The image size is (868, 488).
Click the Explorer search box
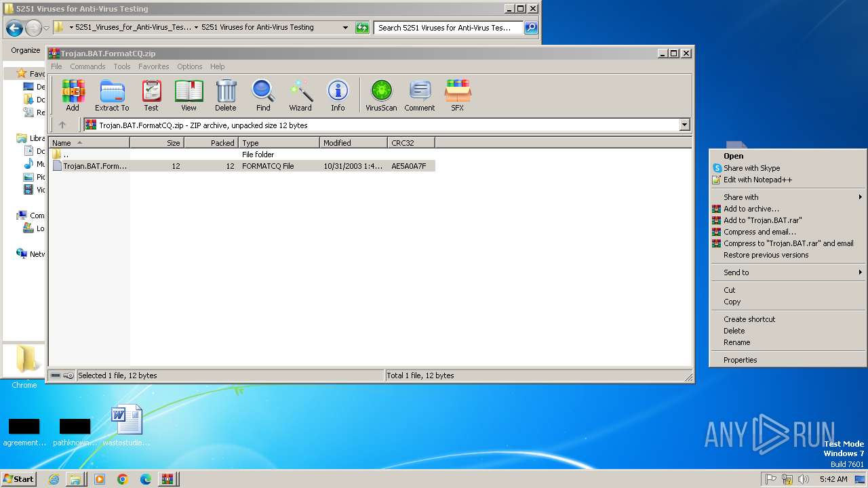pos(448,28)
